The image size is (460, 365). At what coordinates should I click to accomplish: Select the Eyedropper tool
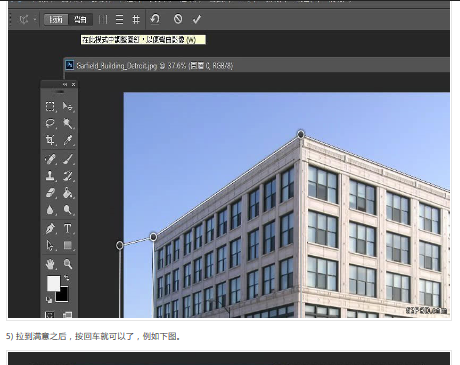click(x=68, y=140)
